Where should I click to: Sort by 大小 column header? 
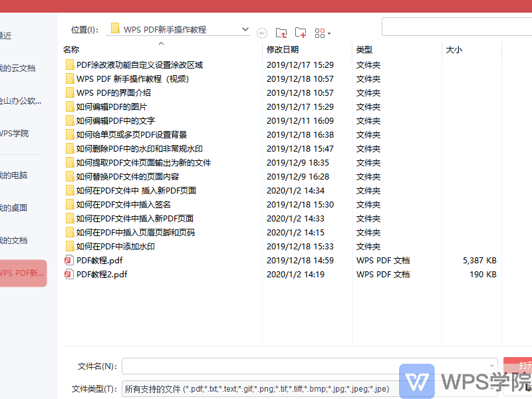454,50
